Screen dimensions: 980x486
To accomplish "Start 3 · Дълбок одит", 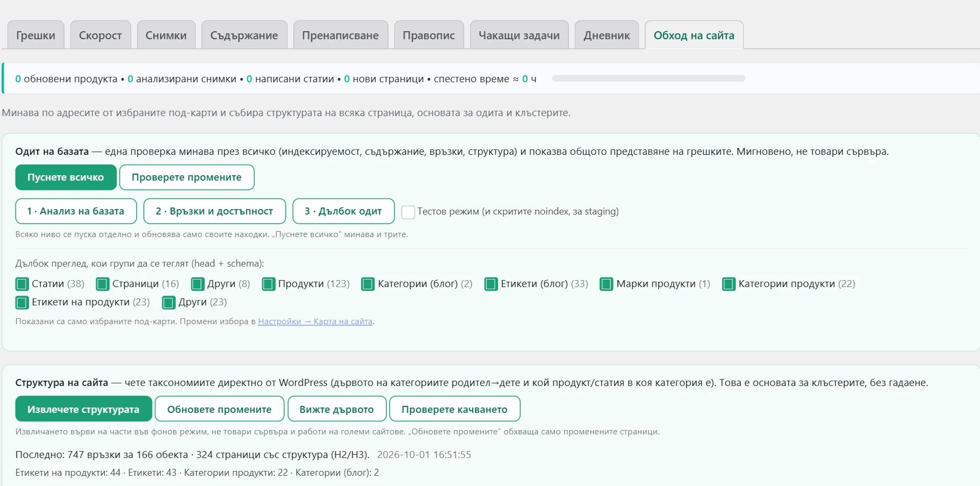I will point(343,211).
